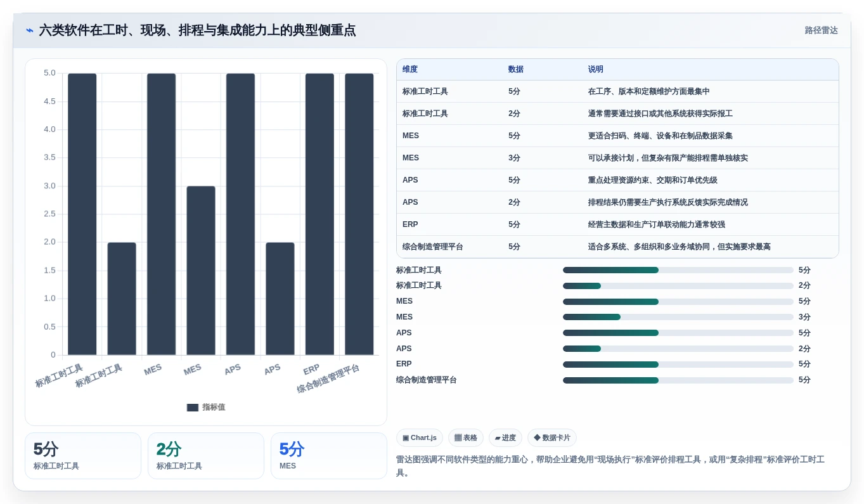Click the cell 在工序、版本和定额维护方面最集中

click(648, 91)
